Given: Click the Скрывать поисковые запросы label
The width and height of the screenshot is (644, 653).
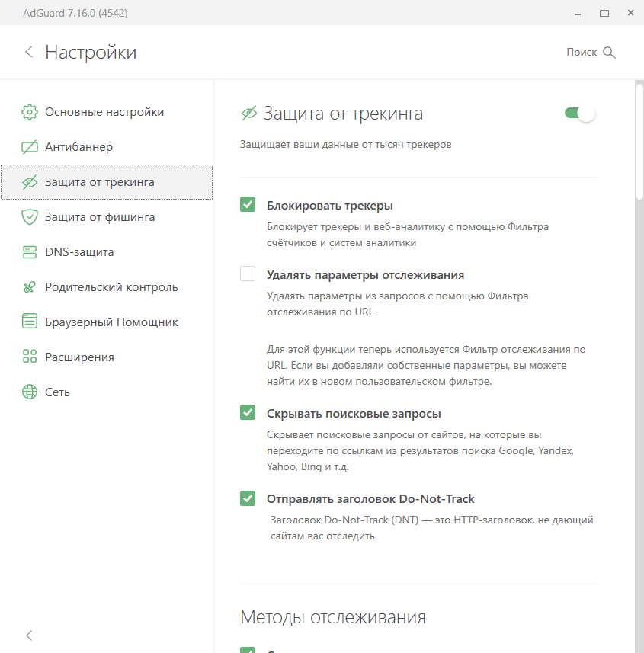Looking at the screenshot, I should pyautogui.click(x=354, y=414).
